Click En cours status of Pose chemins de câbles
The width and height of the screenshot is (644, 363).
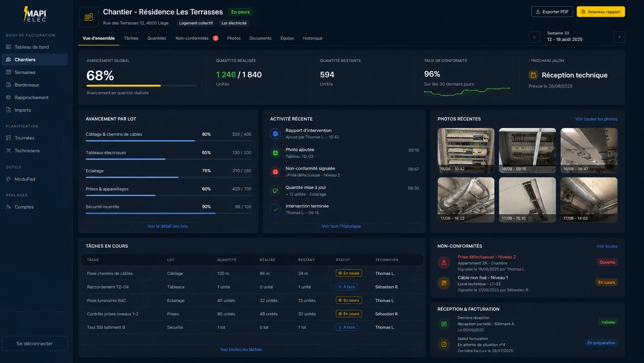pos(349,273)
